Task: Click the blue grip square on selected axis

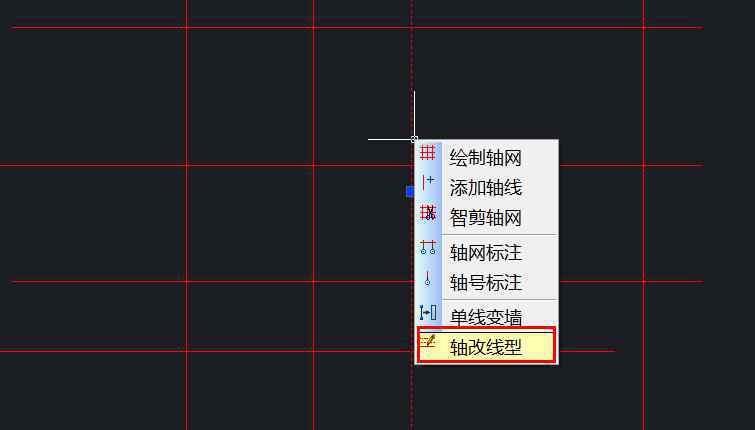Action: 410,192
